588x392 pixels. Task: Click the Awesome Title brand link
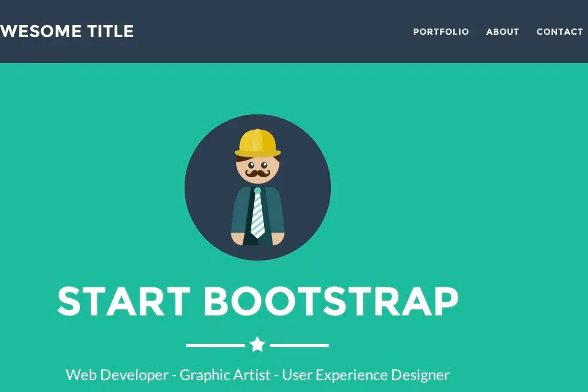67,31
